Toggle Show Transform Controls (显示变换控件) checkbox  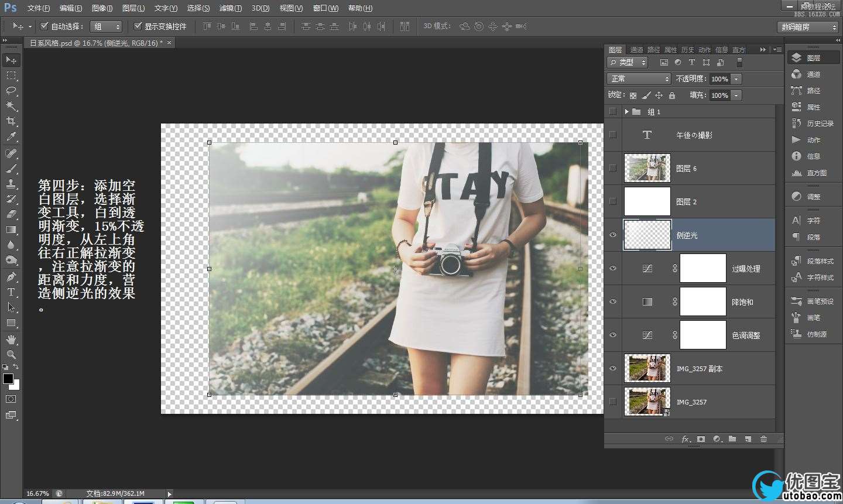(138, 26)
